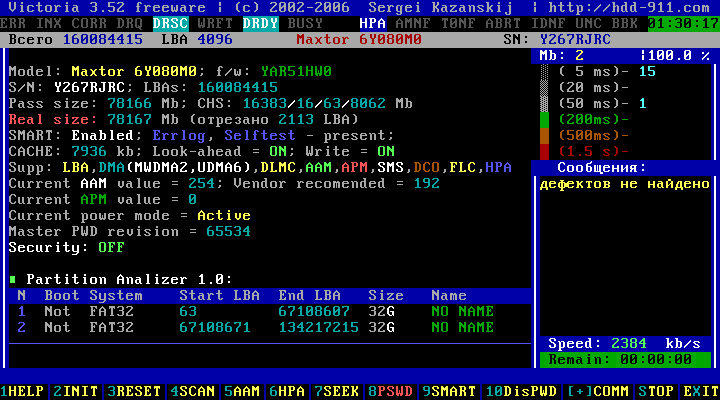Viewport: 720px width, 400px height.
Task: Click the Size column header
Action: point(386,295)
